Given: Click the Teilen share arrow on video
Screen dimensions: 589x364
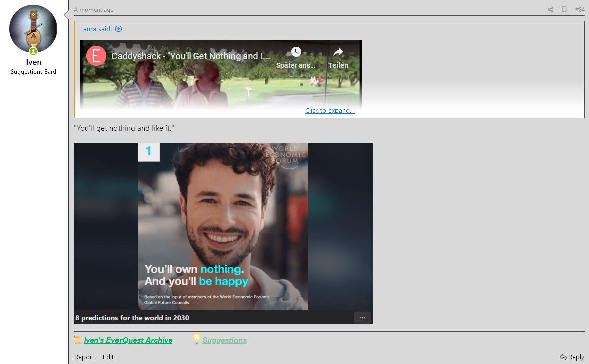Looking at the screenshot, I should click(338, 52).
